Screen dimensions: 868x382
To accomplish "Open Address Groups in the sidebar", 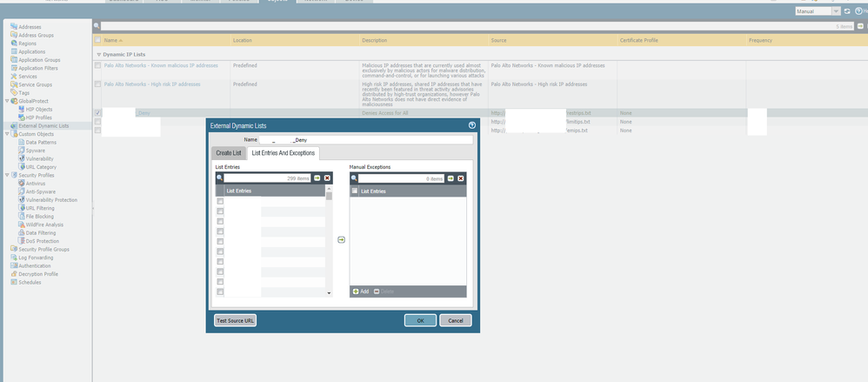I will (36, 35).
